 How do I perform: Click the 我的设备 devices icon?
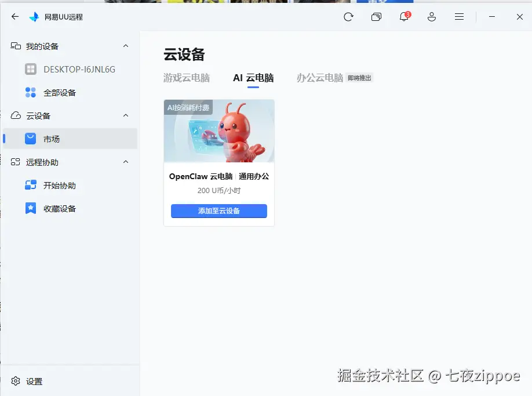tap(16, 46)
